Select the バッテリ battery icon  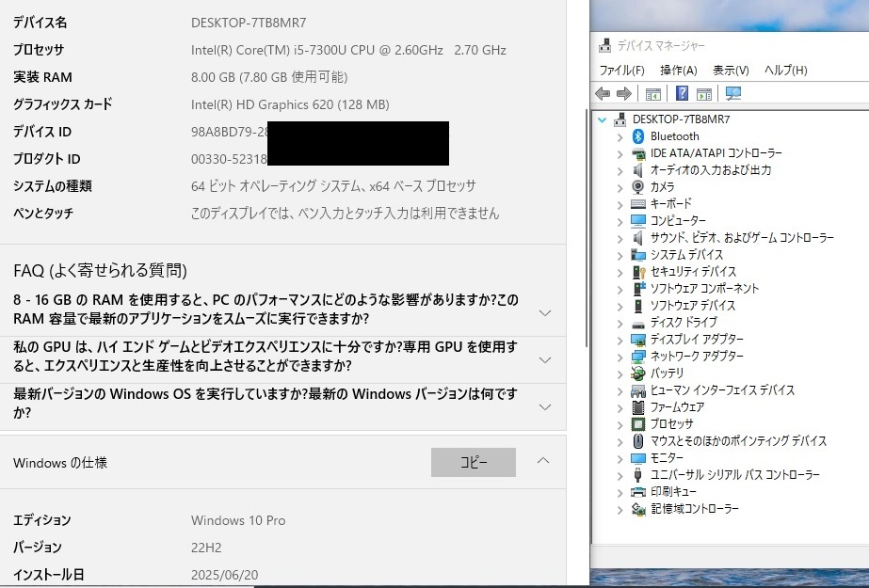pos(638,373)
